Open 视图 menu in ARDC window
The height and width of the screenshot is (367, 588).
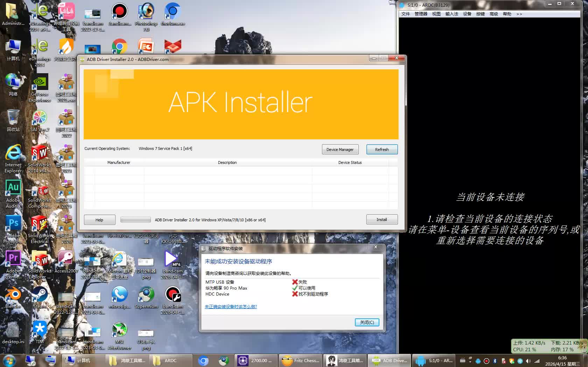pos(436,14)
